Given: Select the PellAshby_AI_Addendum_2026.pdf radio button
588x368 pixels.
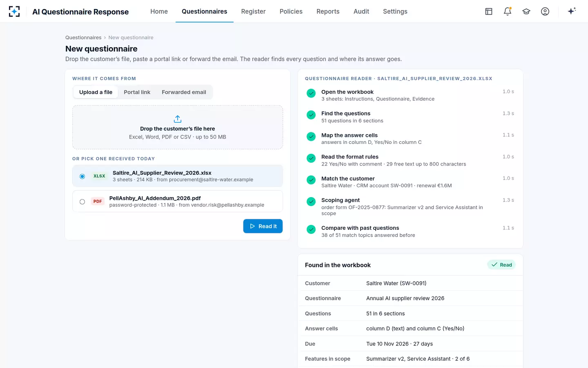Looking at the screenshot, I should tap(82, 202).
